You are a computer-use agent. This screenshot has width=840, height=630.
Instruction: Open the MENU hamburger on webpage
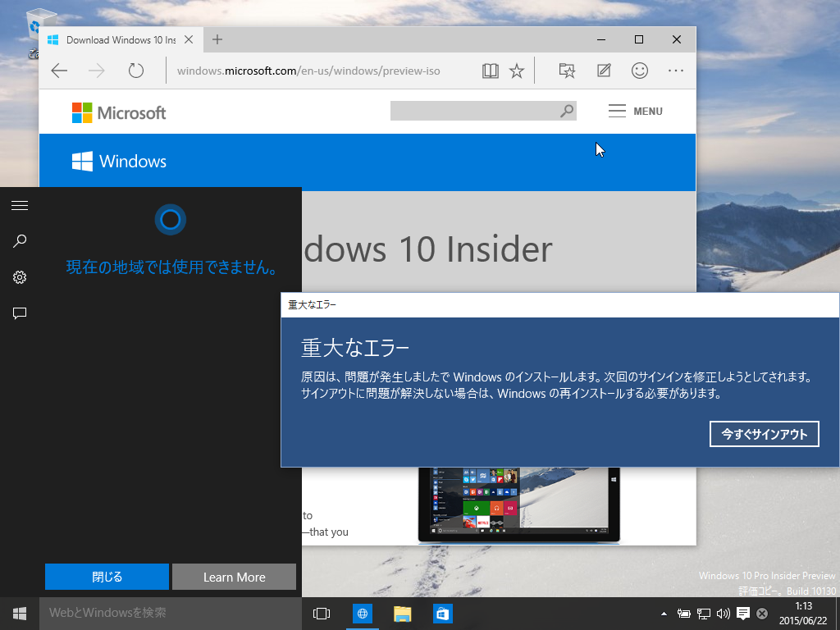click(x=636, y=111)
